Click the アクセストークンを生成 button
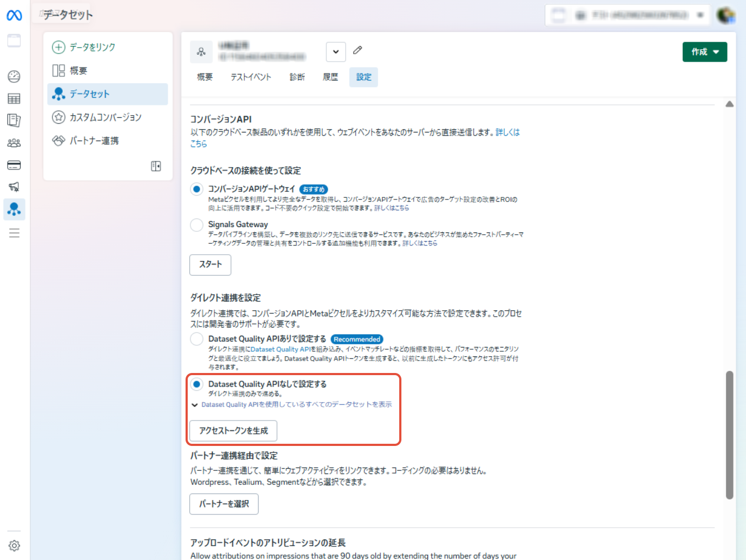746x560 pixels. [x=233, y=431]
